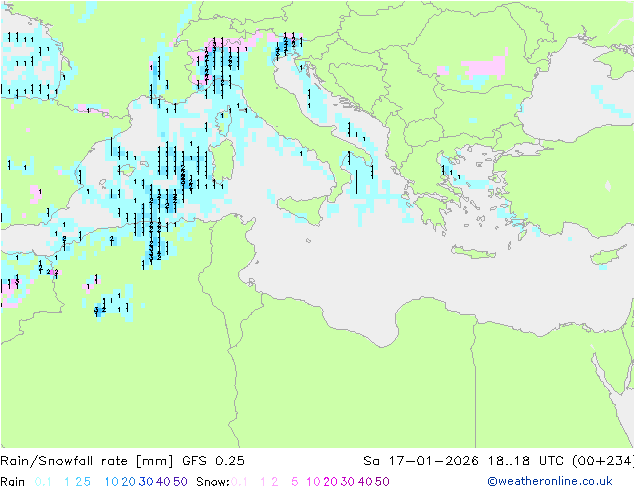Pick the Rain legend 0.1 color value
Image resolution: width=634 pixels, height=490 pixels.
point(43,482)
